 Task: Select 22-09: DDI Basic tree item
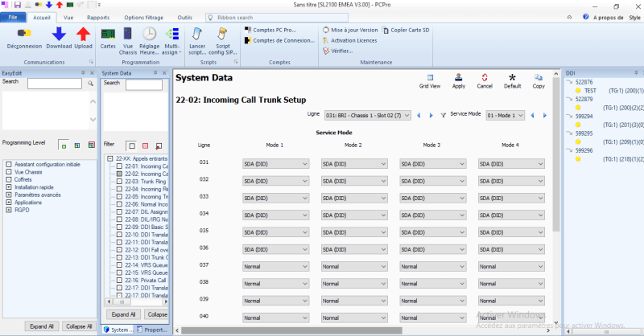click(147, 227)
